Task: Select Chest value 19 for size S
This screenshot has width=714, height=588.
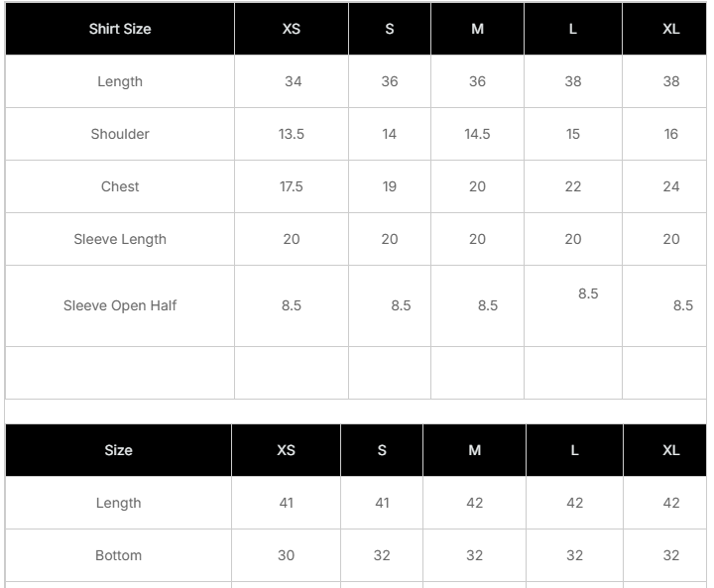Action: tap(390, 186)
